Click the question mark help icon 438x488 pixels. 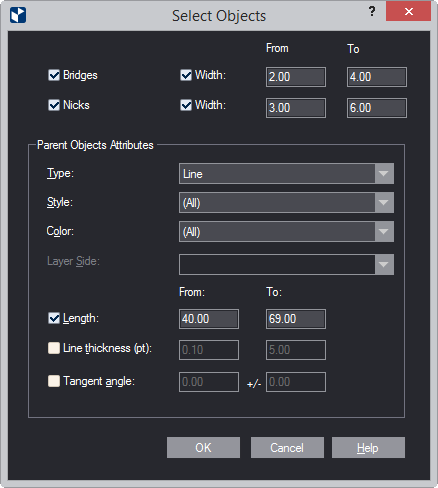[x=372, y=12]
